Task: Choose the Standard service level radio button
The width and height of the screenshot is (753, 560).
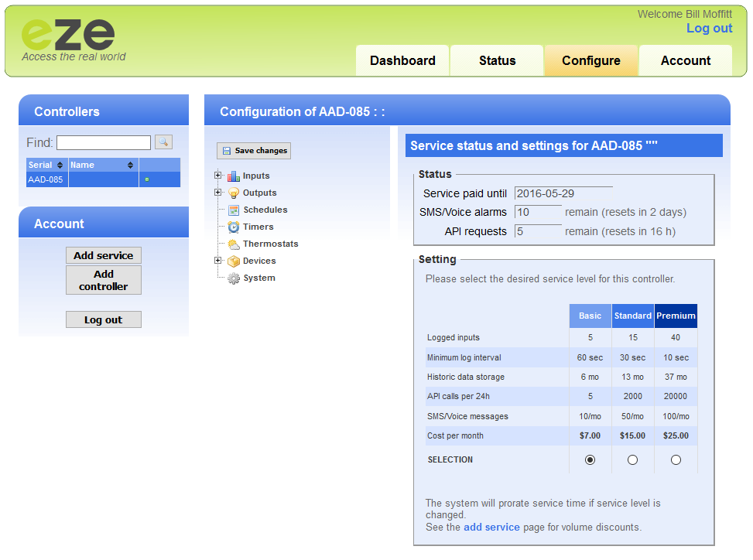Action: 633,459
